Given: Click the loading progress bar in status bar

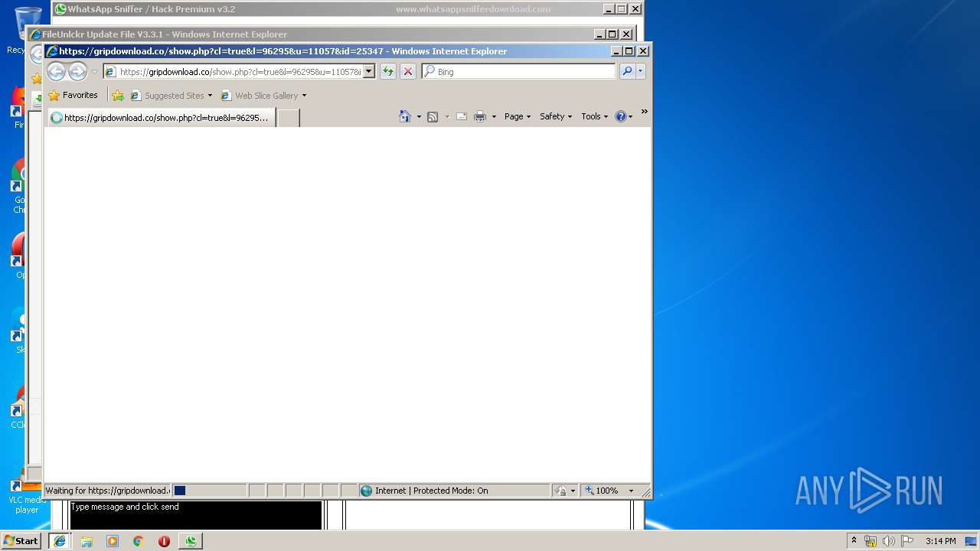Looking at the screenshot, I should click(x=209, y=491).
